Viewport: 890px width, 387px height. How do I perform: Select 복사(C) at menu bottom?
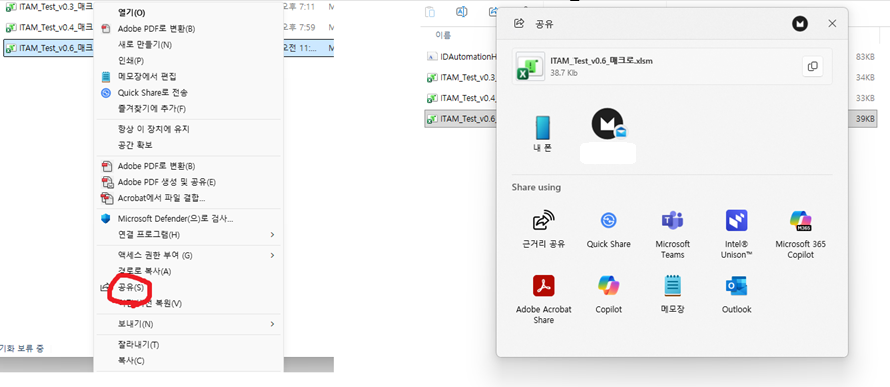(131, 360)
